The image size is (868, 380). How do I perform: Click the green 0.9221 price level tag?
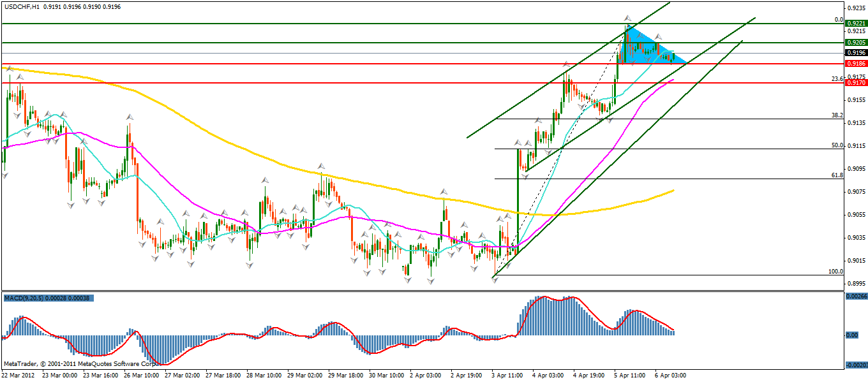(855, 23)
